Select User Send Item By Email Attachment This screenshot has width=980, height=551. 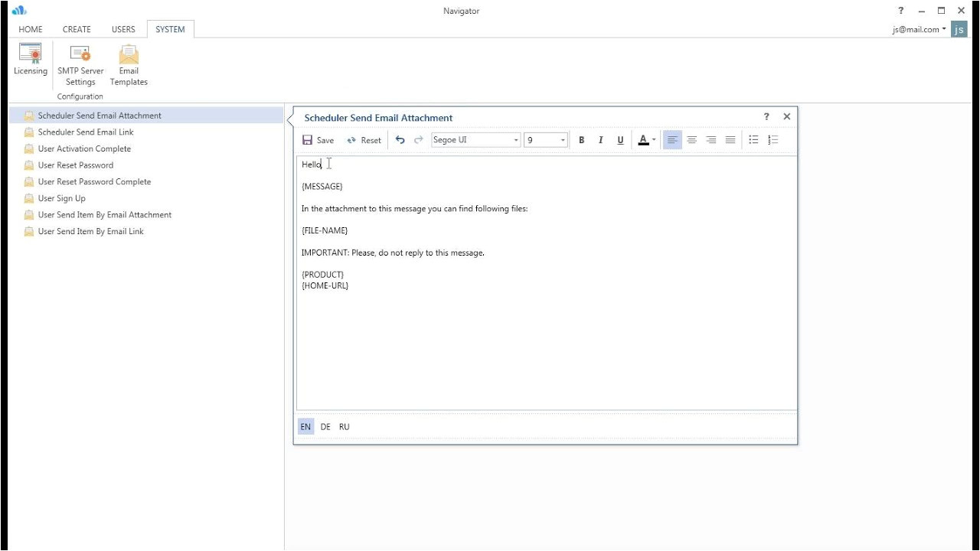pyautogui.click(x=146, y=215)
